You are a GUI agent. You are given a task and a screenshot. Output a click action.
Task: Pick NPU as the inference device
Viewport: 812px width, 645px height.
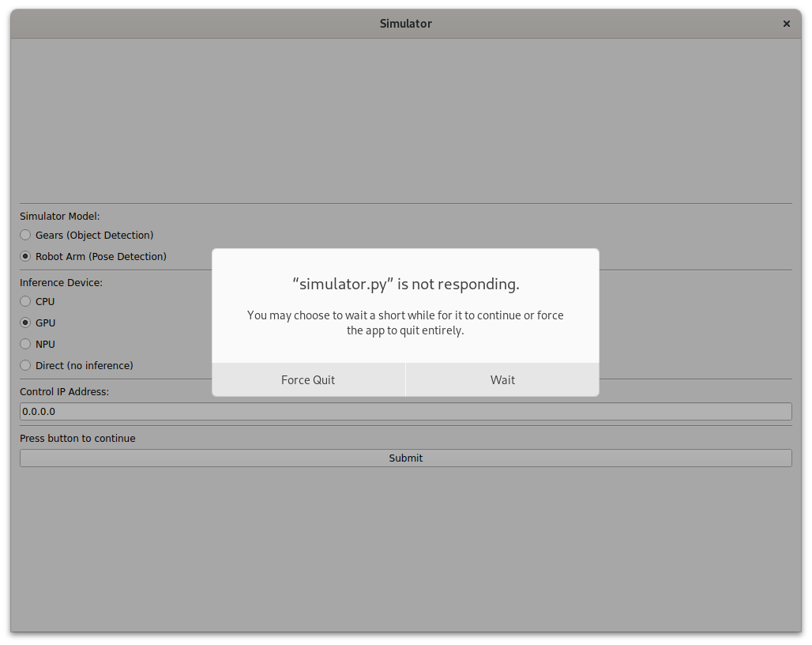(26, 344)
